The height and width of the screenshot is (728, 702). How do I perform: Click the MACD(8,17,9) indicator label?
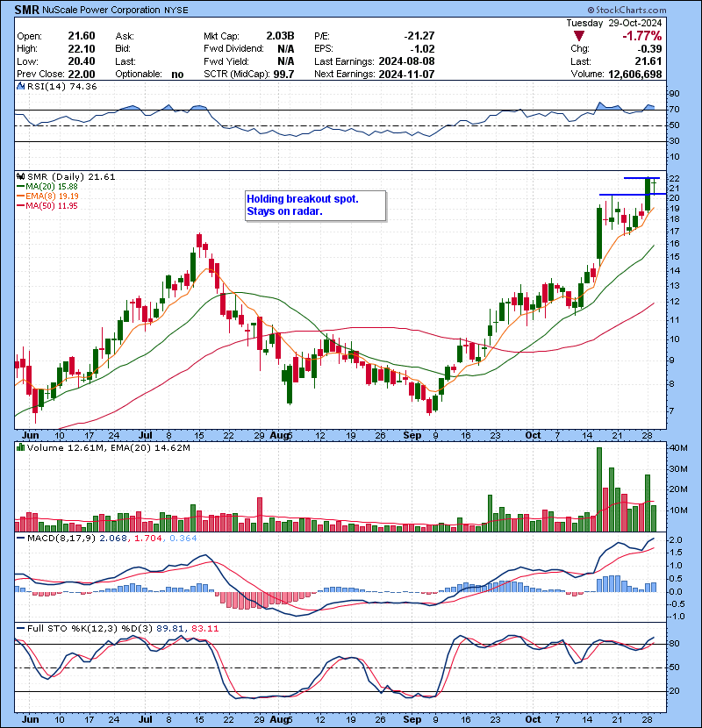coord(61,539)
